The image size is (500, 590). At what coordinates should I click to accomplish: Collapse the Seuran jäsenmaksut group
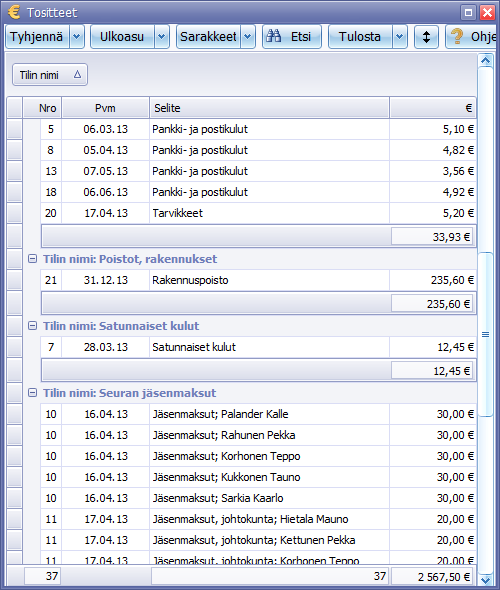[x=33, y=393]
